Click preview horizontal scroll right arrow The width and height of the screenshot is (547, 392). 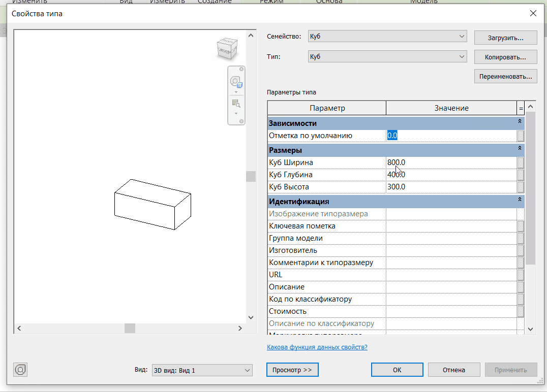coord(240,328)
